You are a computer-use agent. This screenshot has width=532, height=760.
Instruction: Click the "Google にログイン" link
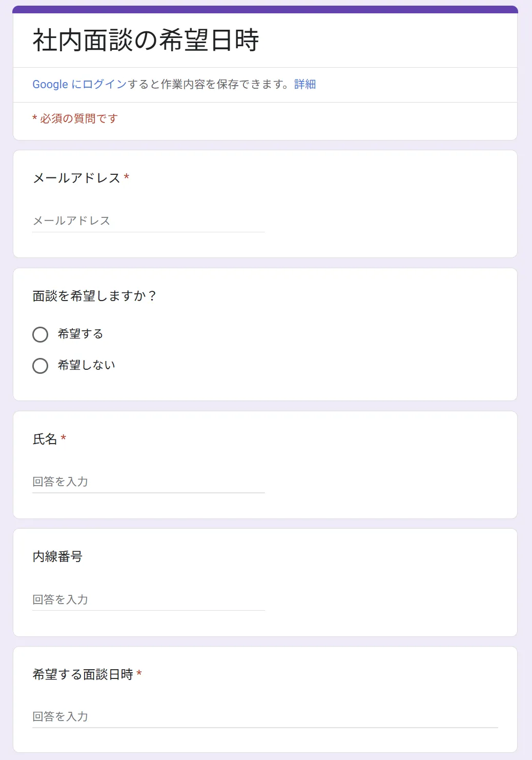pos(79,85)
